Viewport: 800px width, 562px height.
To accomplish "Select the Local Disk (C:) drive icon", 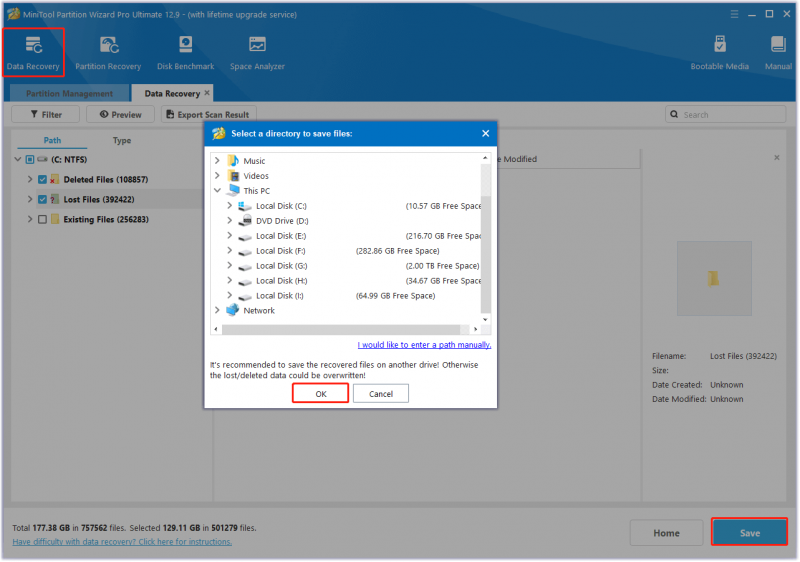I will tap(245, 206).
